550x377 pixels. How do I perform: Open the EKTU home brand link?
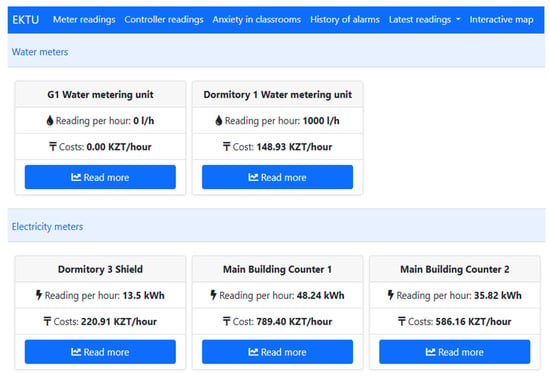26,20
